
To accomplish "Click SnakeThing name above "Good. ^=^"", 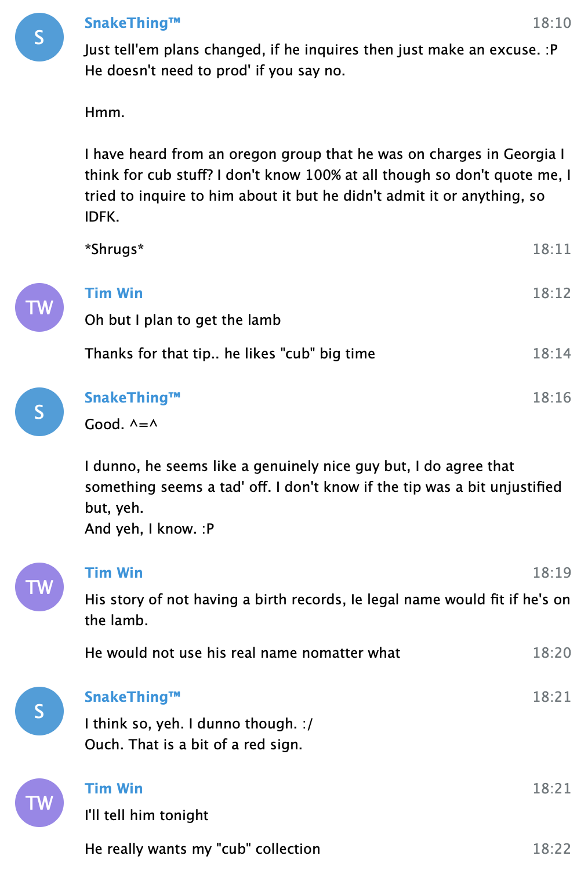I will tap(132, 398).
